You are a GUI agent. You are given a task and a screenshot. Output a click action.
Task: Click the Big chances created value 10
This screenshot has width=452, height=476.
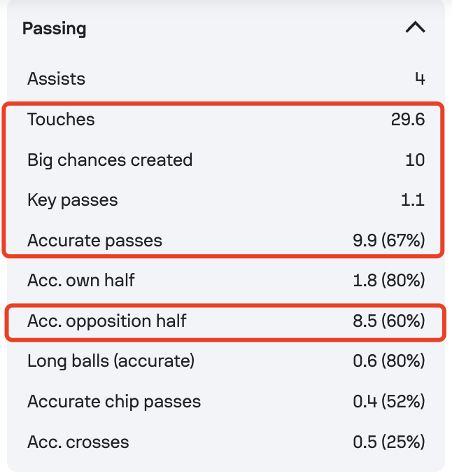(x=415, y=160)
